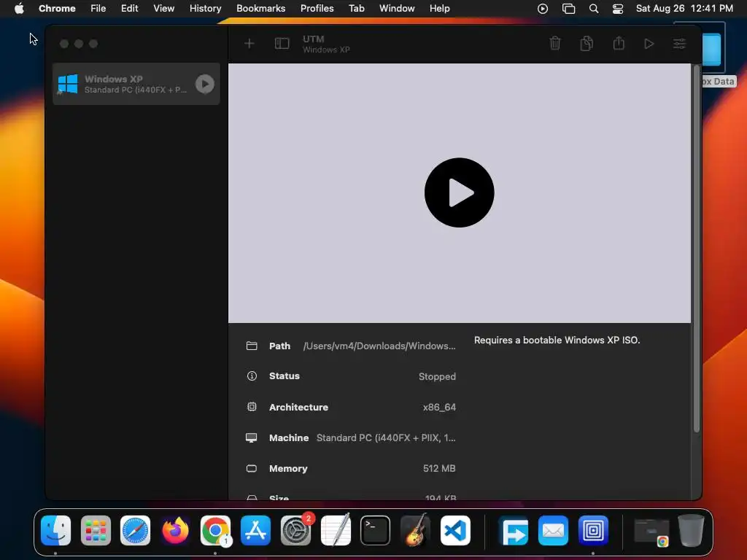The height and width of the screenshot is (560, 747).
Task: Click the minimized window thumbnail in Dock
Action: click(x=651, y=532)
